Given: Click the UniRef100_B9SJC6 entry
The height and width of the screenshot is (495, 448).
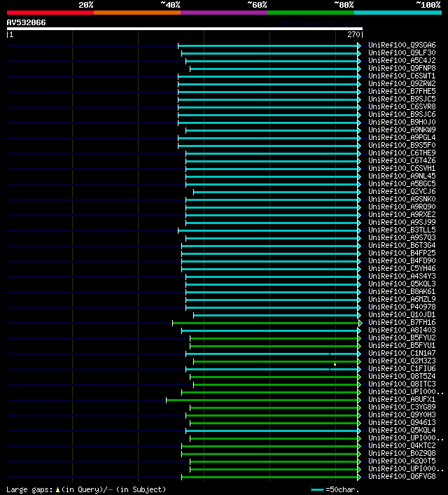Looking at the screenshot, I should tap(402, 114).
